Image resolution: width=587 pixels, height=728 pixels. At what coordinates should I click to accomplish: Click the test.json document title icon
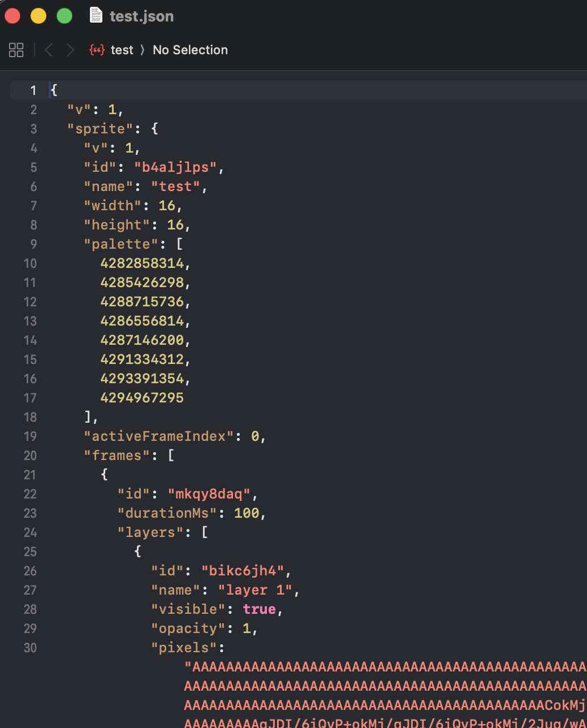(x=96, y=15)
